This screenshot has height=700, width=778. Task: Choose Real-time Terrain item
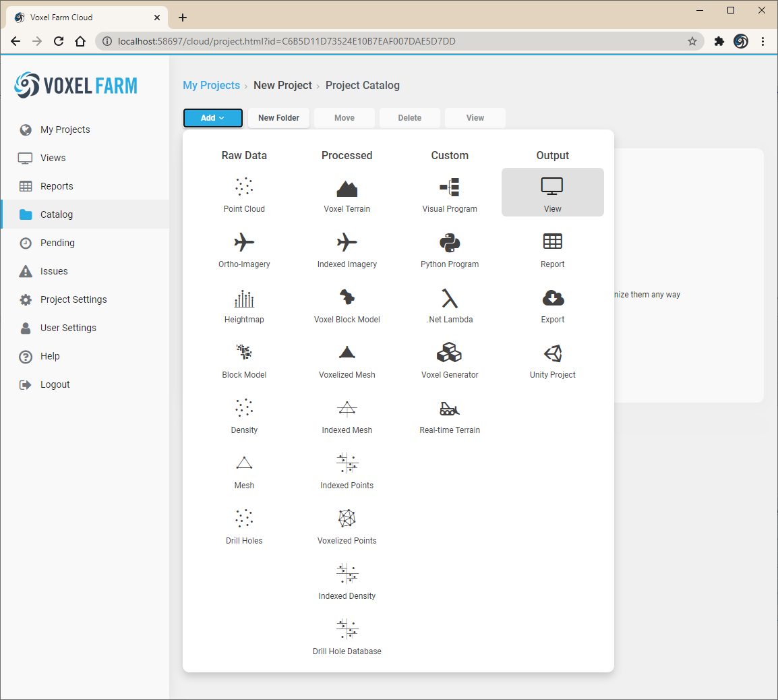[x=450, y=416]
